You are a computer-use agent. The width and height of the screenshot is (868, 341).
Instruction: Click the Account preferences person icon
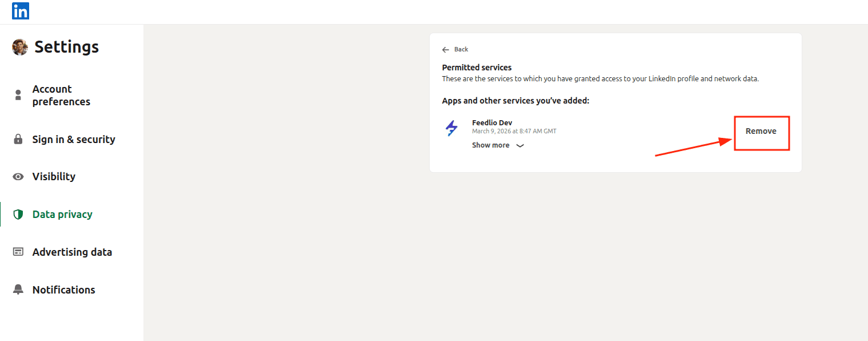coord(18,95)
